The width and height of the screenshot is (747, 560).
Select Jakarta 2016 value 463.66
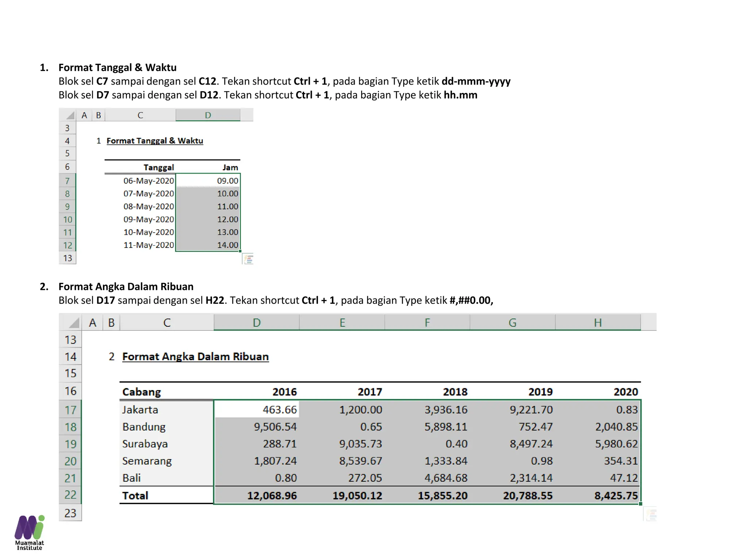click(279, 410)
